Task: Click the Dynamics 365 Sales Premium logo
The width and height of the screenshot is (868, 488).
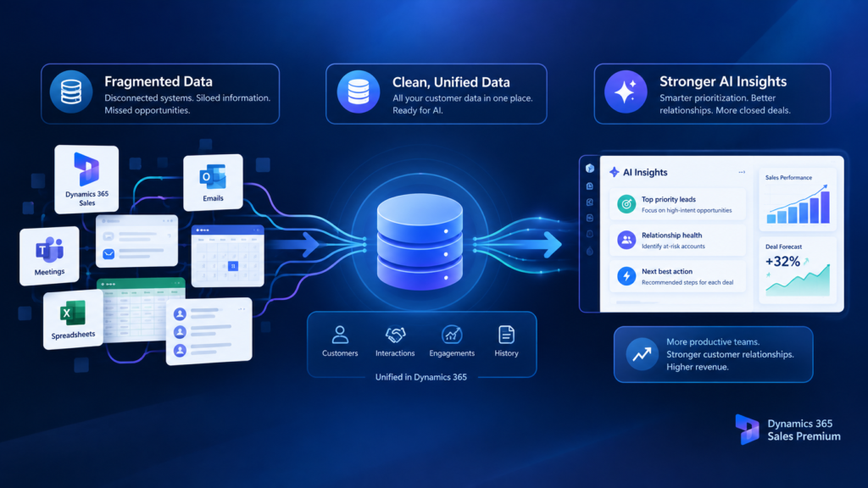Action: (x=747, y=430)
